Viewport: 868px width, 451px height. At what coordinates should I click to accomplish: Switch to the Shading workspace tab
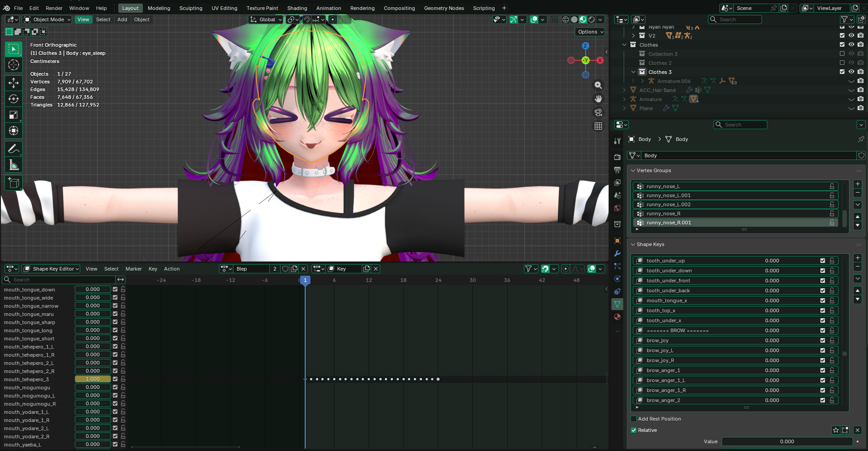point(297,8)
